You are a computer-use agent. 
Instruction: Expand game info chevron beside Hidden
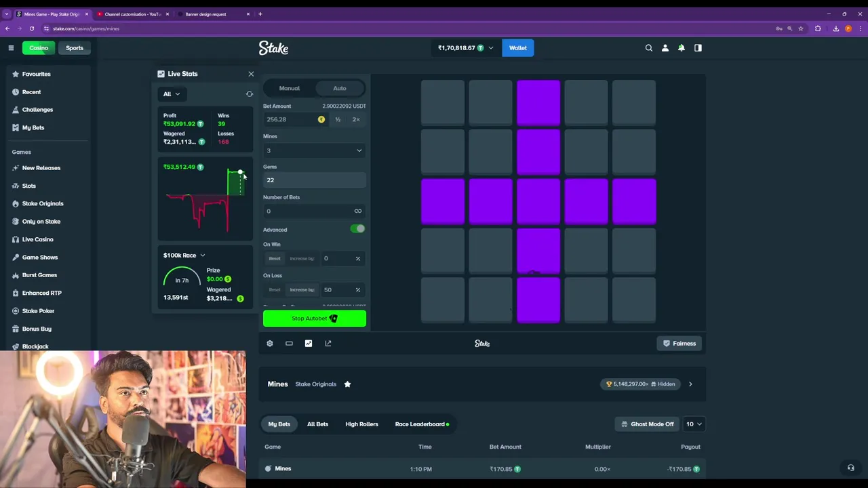tap(690, 384)
